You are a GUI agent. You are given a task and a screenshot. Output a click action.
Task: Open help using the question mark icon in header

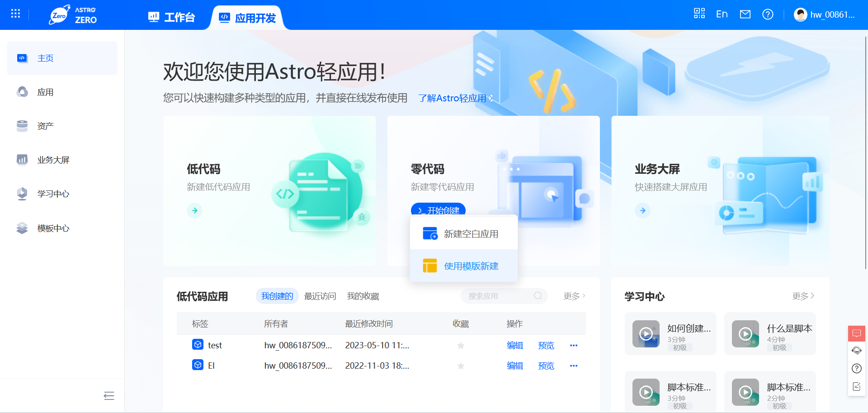(x=768, y=14)
